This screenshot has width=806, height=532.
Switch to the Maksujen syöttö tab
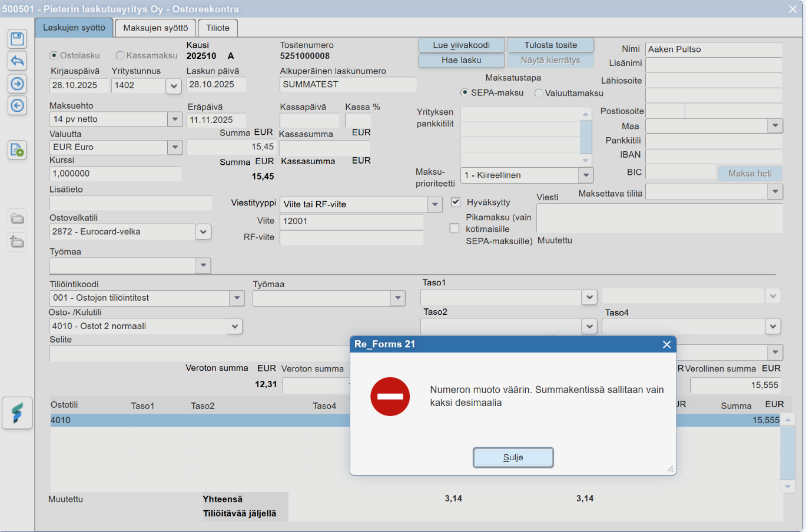[155, 28]
